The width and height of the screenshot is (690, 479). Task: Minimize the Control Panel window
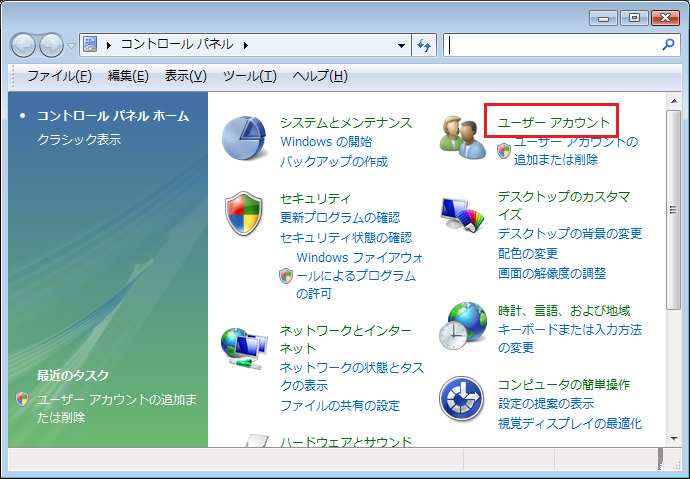click(604, 18)
